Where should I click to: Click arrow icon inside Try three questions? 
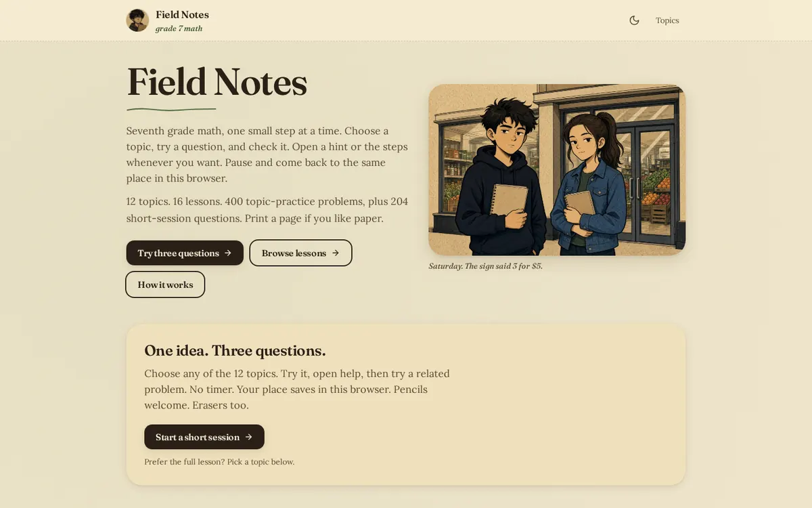228,253
